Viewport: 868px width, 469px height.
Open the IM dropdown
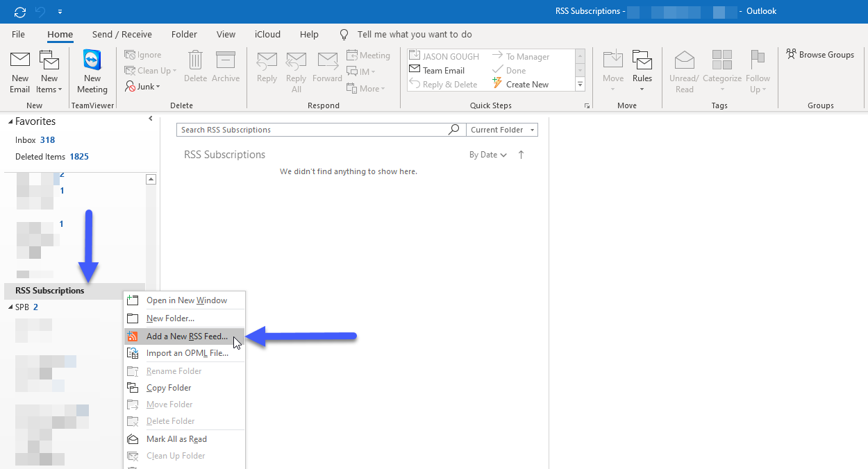point(361,71)
